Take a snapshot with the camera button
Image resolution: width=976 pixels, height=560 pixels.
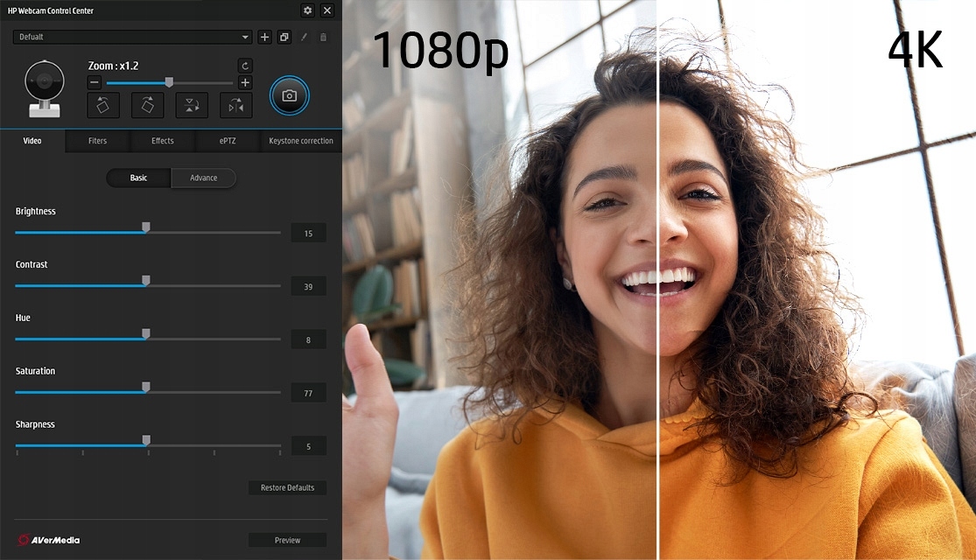pyautogui.click(x=290, y=95)
